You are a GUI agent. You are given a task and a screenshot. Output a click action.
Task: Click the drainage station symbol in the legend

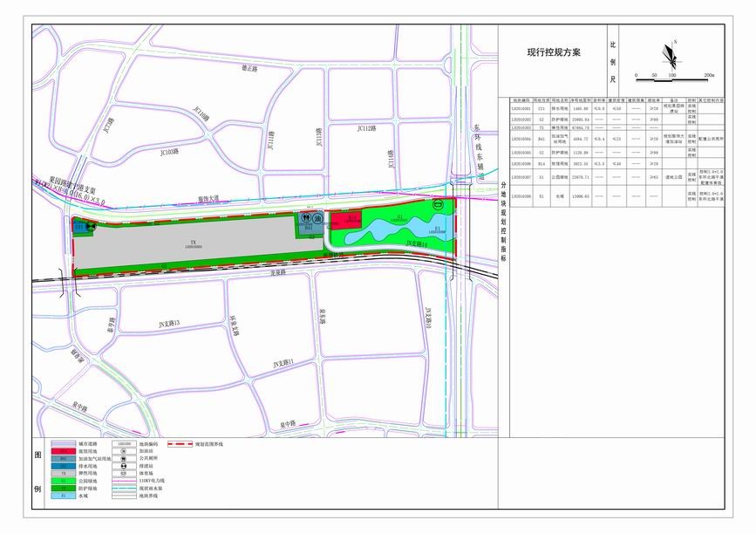(123, 466)
